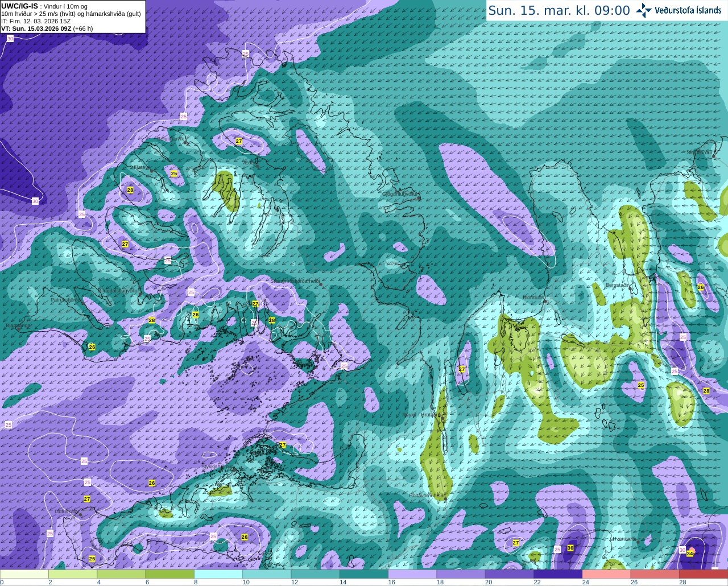Select the pale cyan 8–10 m/s legend swatch

click(x=218, y=574)
